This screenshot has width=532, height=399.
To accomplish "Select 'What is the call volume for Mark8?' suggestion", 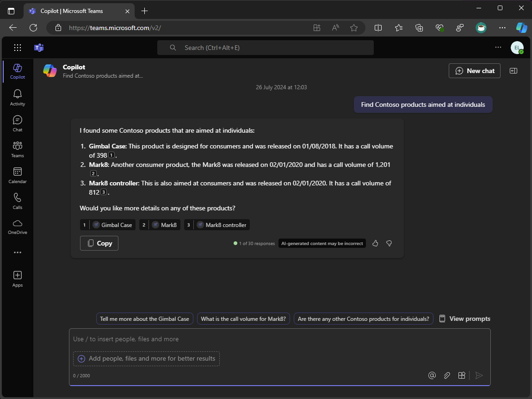I will pyautogui.click(x=243, y=319).
